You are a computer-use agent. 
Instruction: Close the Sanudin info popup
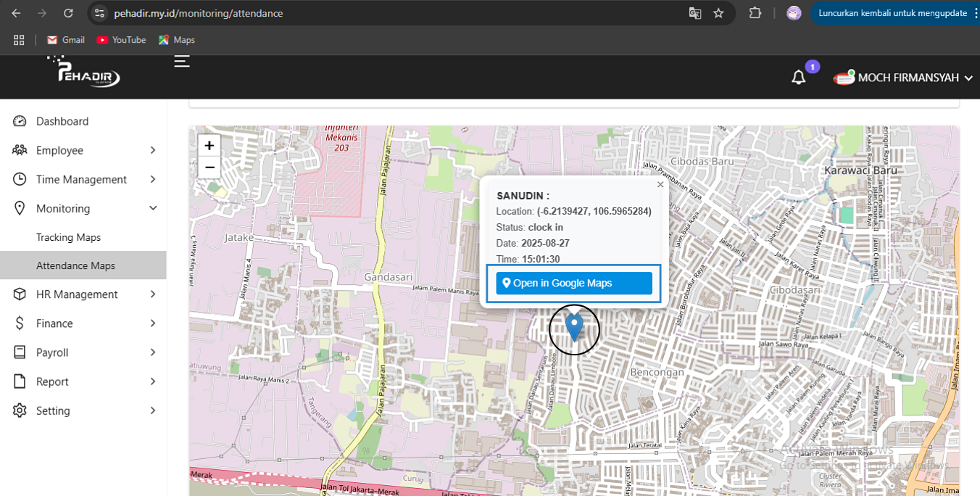click(x=660, y=184)
